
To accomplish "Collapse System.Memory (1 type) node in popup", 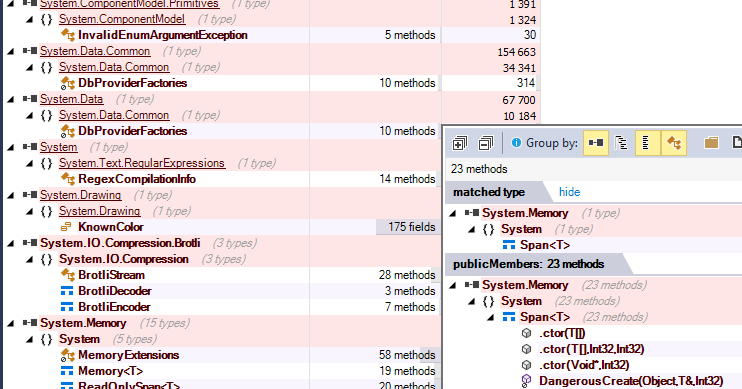I will click(x=453, y=213).
